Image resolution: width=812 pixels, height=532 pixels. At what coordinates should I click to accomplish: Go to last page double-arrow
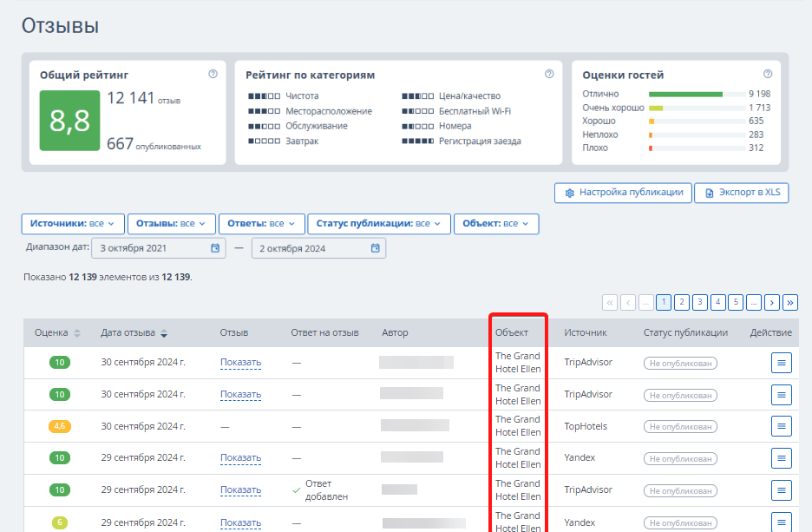[790, 303]
